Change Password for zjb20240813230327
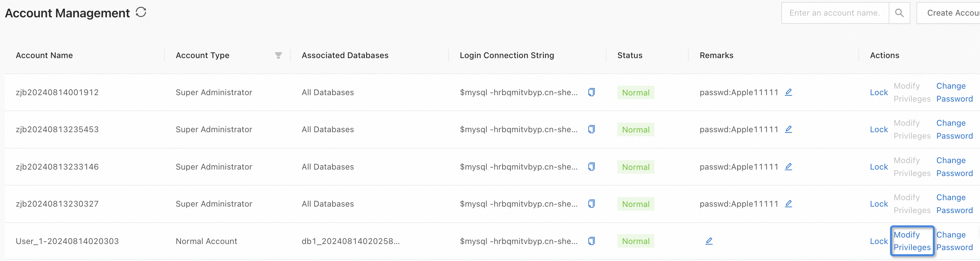Viewport: 980px width, 261px height. (954, 204)
